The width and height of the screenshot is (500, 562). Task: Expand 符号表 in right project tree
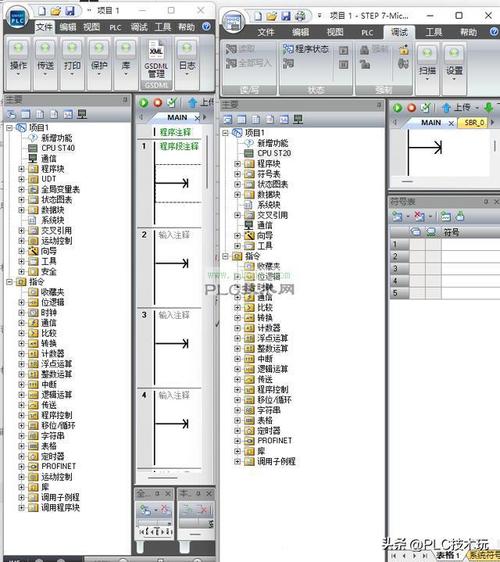coord(237,174)
